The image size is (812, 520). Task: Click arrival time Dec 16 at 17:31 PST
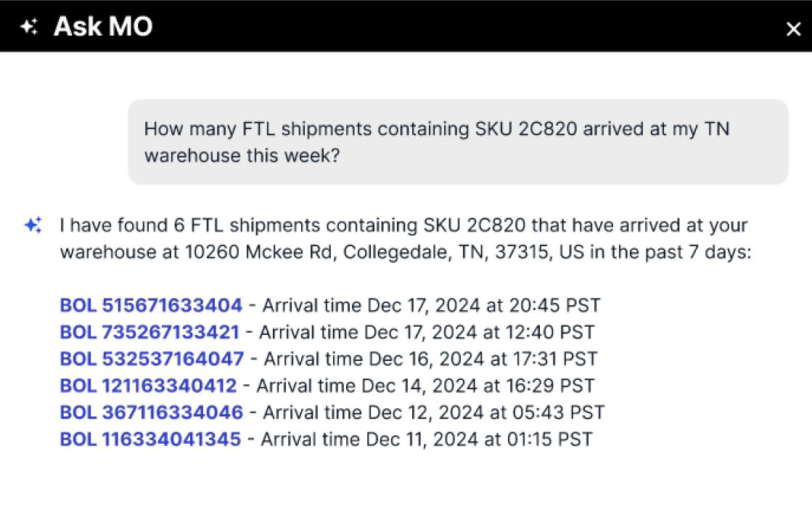click(431, 359)
